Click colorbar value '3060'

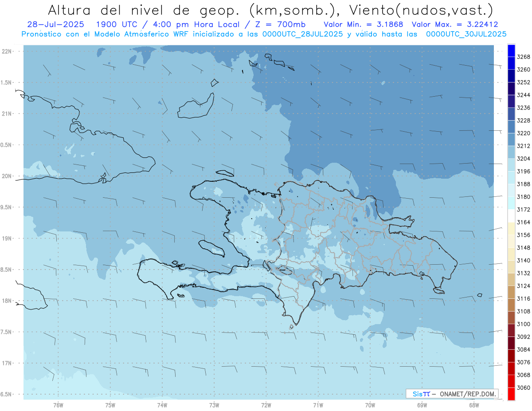pyautogui.click(x=524, y=388)
